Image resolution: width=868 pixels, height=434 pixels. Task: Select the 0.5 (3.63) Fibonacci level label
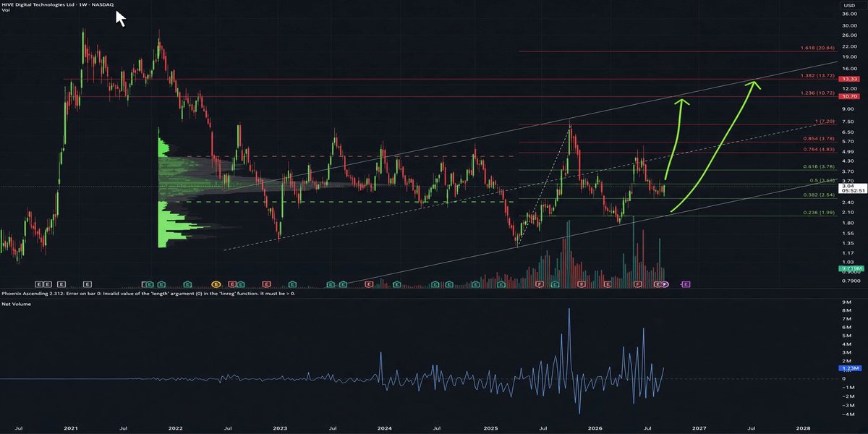822,180
